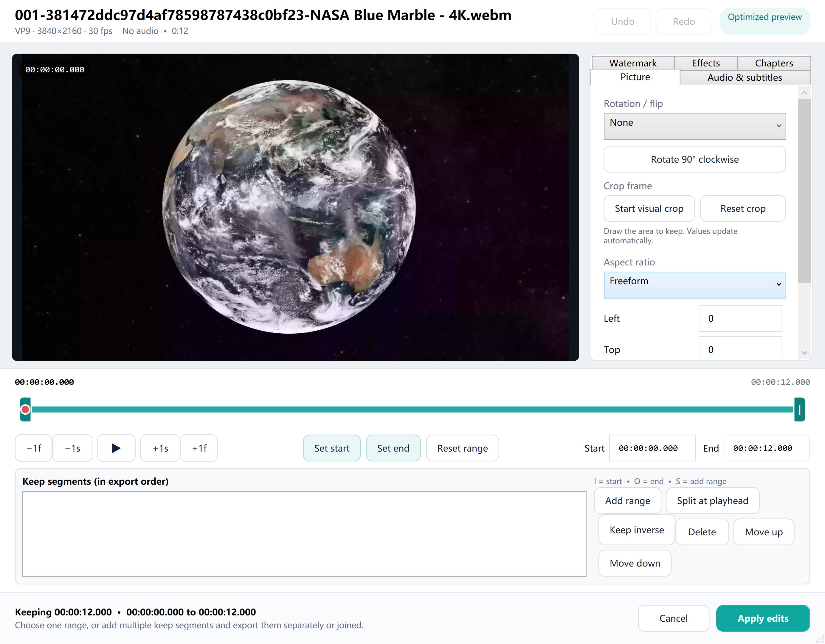
Task: Click the Left crop value field
Action: coord(740,318)
